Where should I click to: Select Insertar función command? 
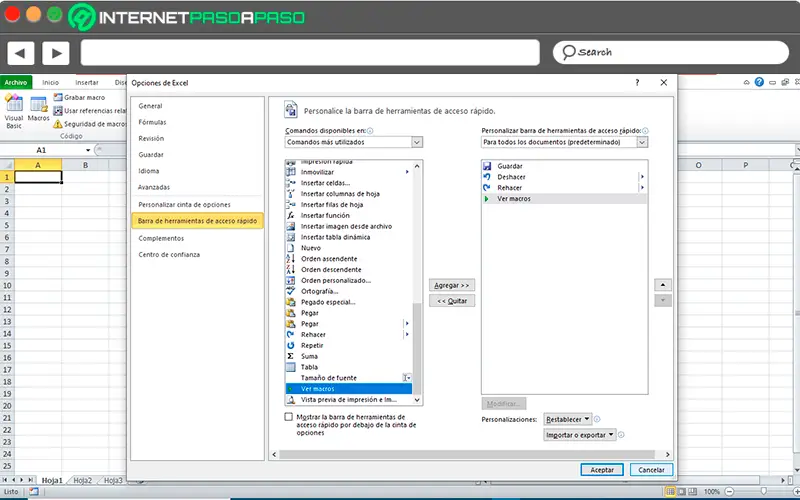(348, 215)
